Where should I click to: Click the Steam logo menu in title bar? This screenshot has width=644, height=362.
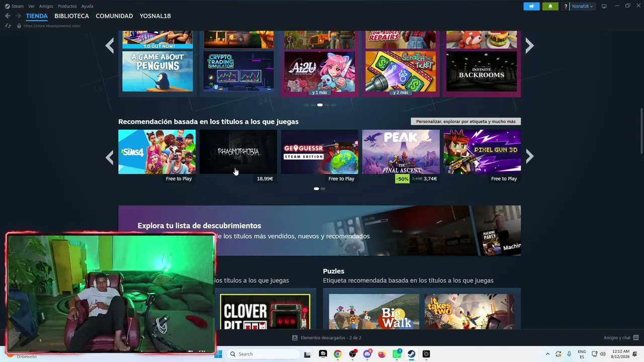14,6
